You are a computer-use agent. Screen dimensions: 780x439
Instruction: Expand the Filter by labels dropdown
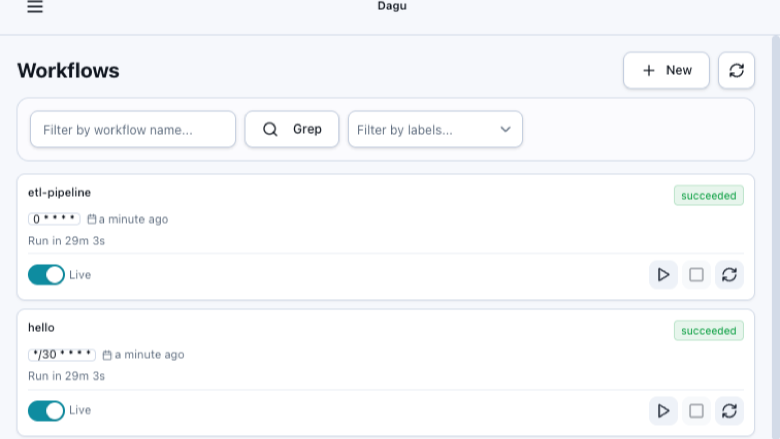(x=435, y=129)
